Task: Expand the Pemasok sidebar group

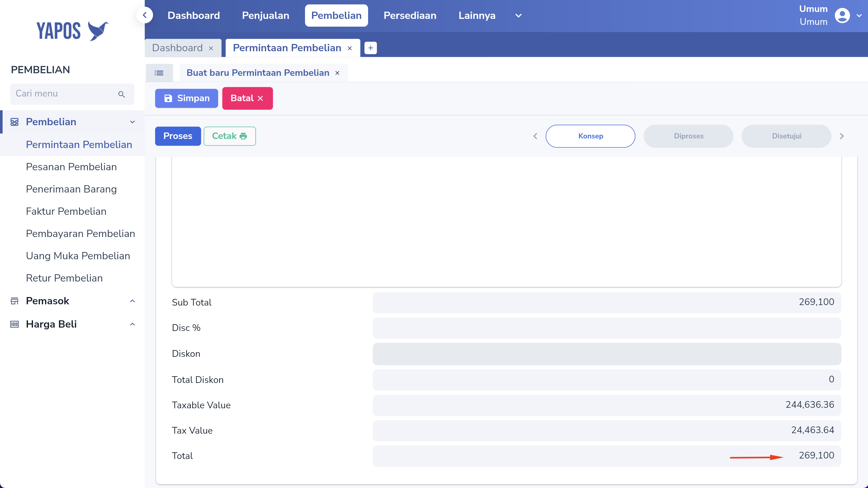Action: [132, 301]
